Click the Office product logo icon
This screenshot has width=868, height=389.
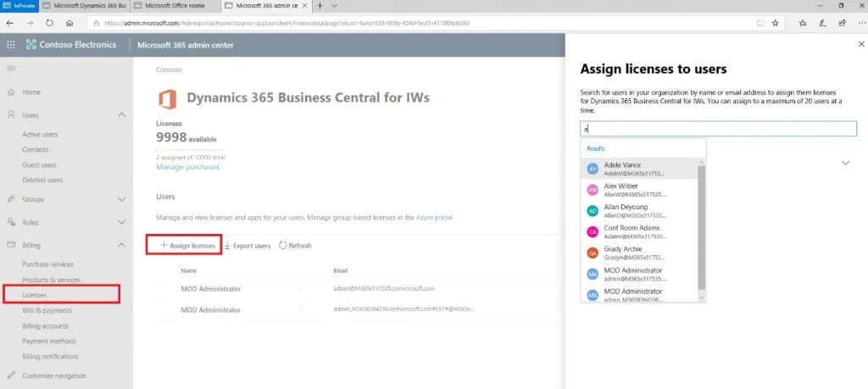[x=167, y=99]
